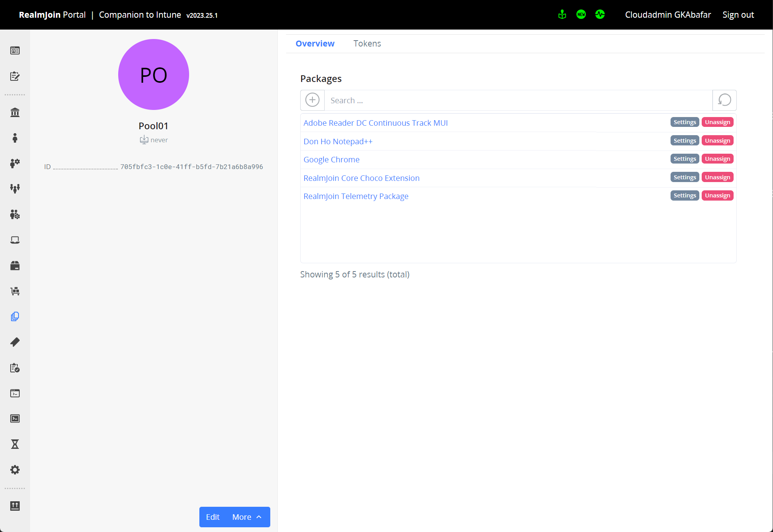The height and width of the screenshot is (532, 773).
Task: Click the hourglass sidebar icon
Action: (15, 444)
